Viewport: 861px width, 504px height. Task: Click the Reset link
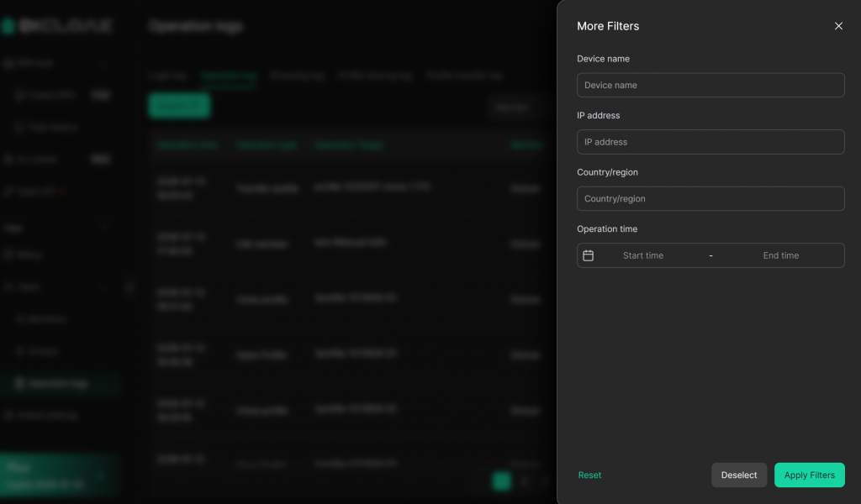point(589,475)
